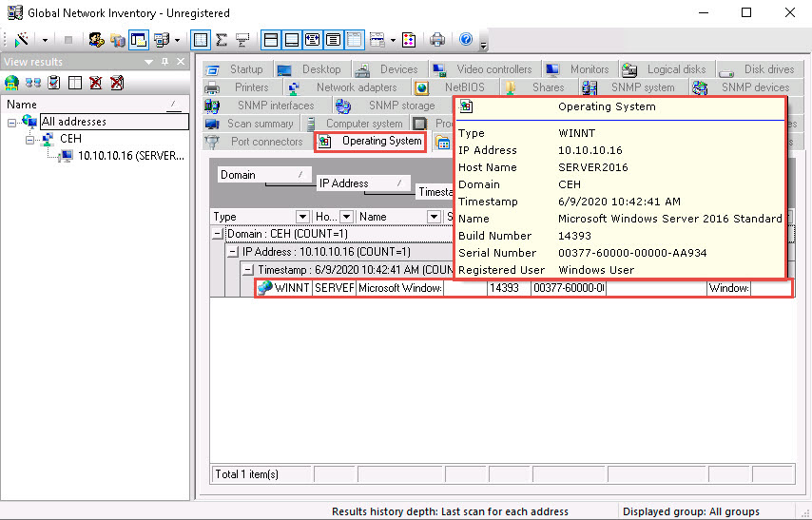Click the clipboard checkmark icon in View results

pos(54,83)
